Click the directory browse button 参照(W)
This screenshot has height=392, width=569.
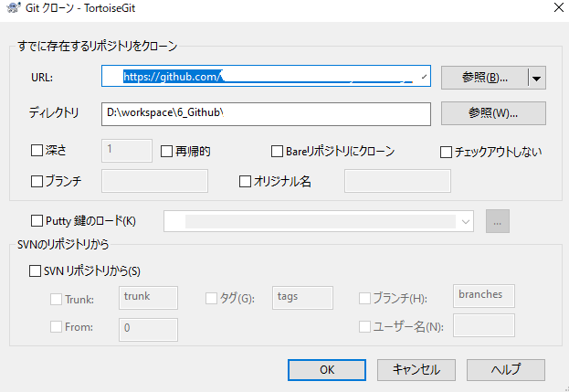(493, 113)
